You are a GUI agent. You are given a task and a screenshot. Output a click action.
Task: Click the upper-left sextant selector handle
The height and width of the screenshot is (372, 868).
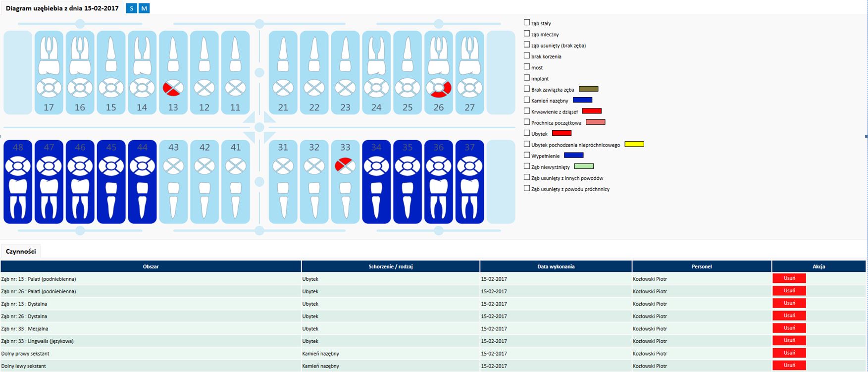(x=80, y=24)
